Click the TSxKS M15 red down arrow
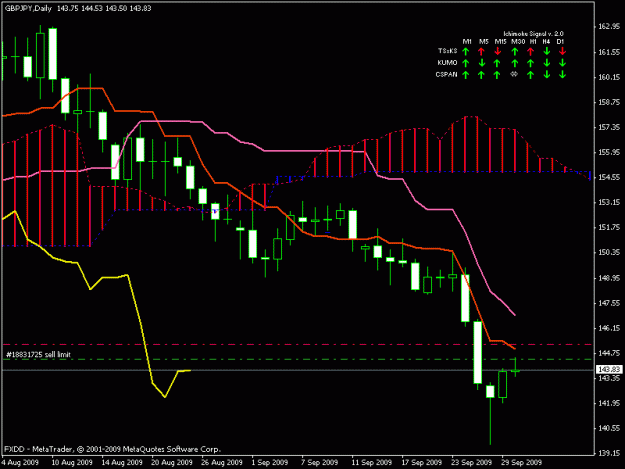 point(497,51)
